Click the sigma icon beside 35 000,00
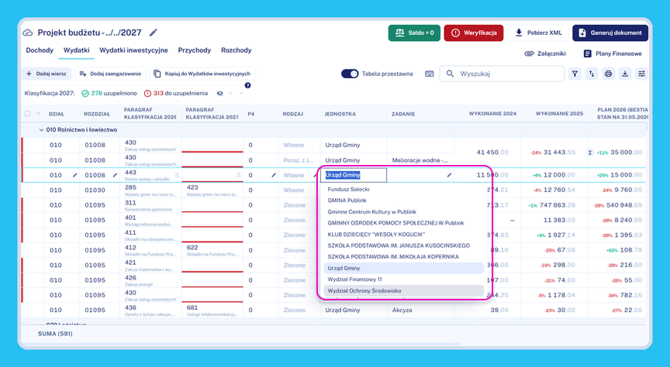The width and height of the screenshot is (670, 367). pos(590,153)
